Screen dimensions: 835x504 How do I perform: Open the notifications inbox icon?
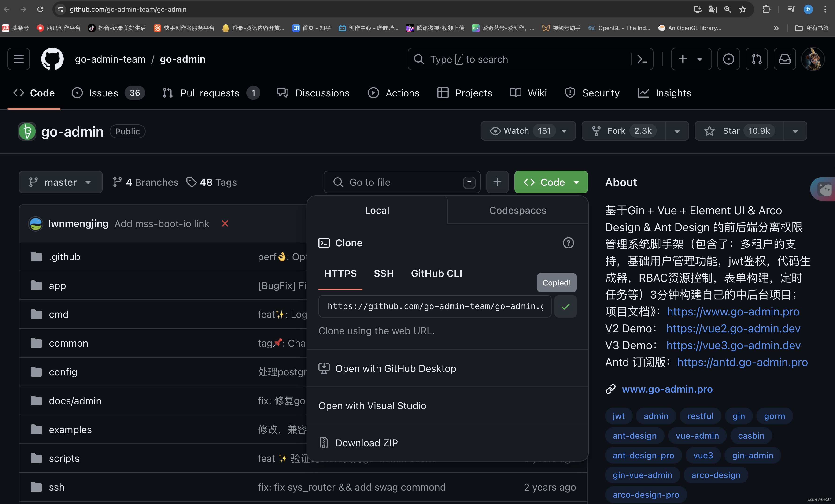point(785,59)
